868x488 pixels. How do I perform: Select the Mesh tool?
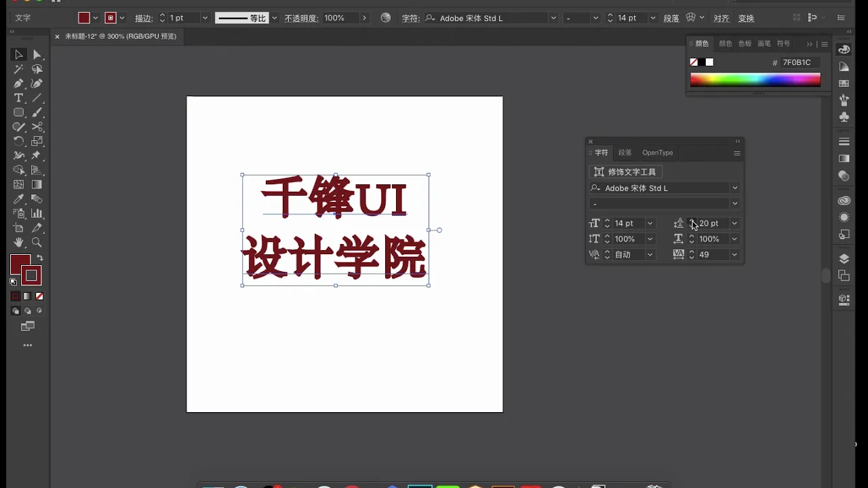pos(19,184)
